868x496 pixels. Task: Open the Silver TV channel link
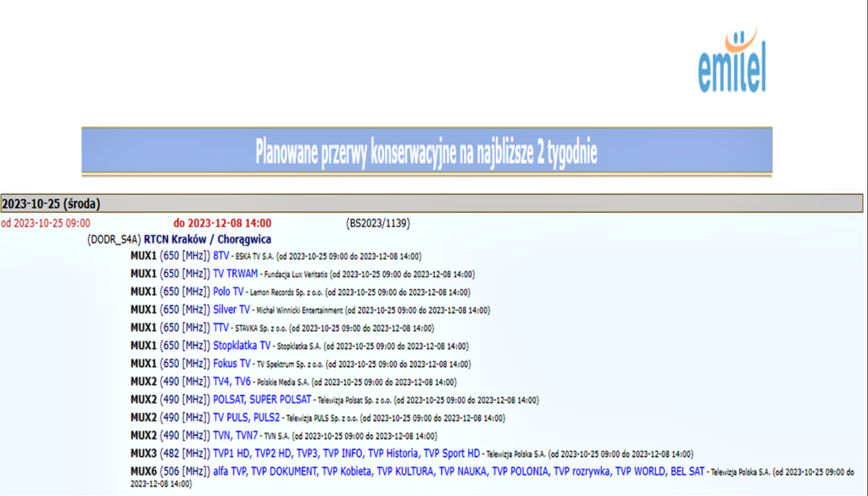231,309
